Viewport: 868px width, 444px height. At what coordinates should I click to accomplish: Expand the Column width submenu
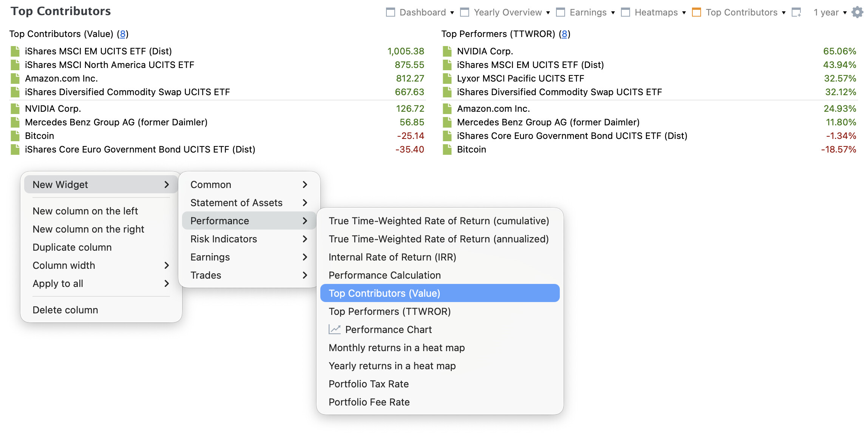[101, 265]
